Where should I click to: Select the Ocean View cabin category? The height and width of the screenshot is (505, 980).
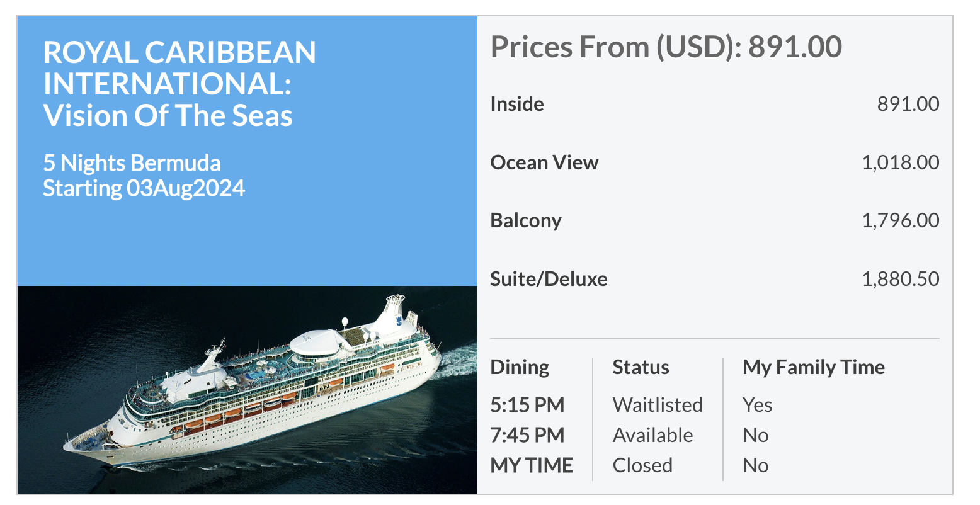coord(544,162)
